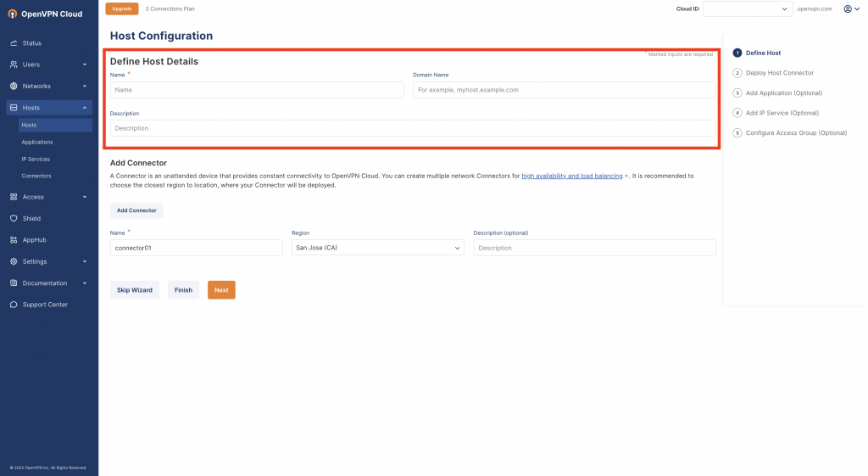Expand the Access menu chevron
The image size is (868, 476).
point(85,197)
